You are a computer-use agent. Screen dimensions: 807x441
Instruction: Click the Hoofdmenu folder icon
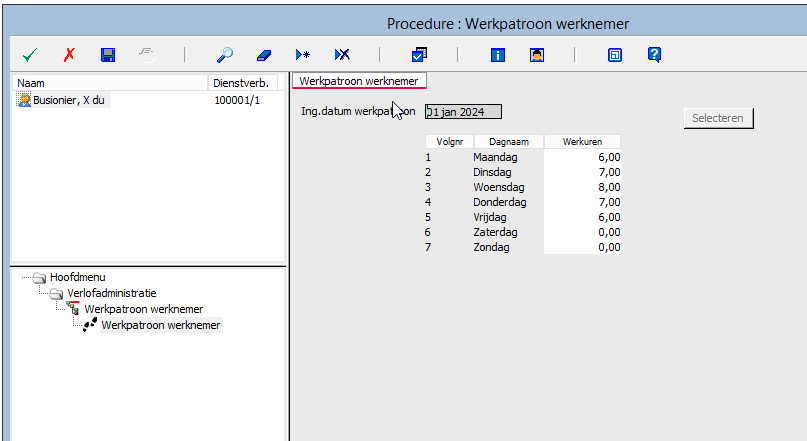click(40, 278)
